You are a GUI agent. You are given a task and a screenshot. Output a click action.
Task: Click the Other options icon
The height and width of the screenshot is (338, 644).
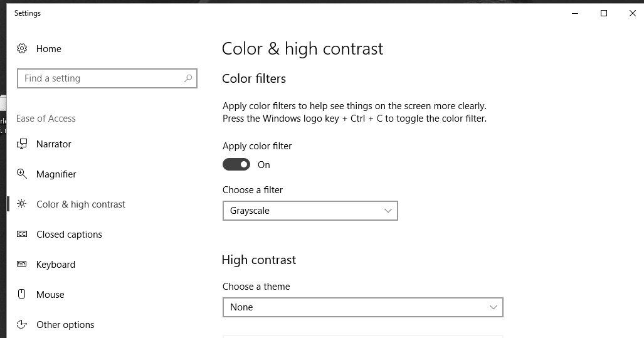coord(22,324)
